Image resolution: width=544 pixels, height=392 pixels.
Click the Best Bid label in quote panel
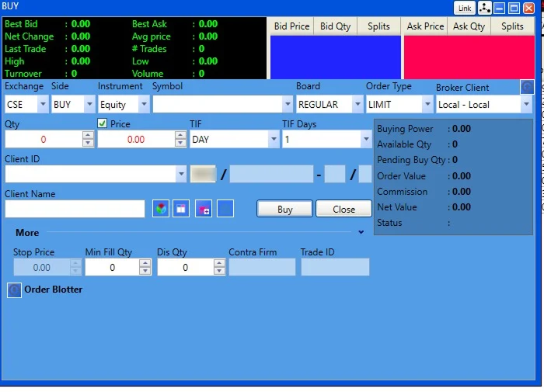point(21,24)
